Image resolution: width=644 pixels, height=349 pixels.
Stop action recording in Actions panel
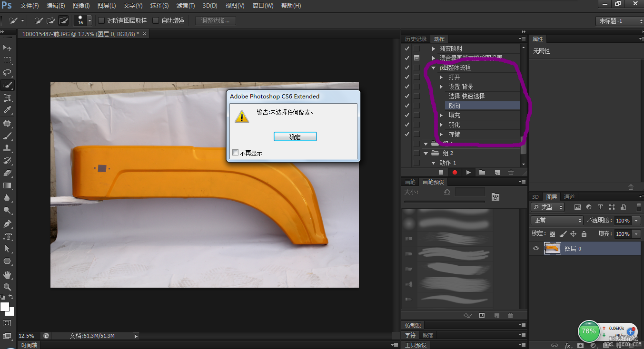pyautogui.click(x=441, y=173)
